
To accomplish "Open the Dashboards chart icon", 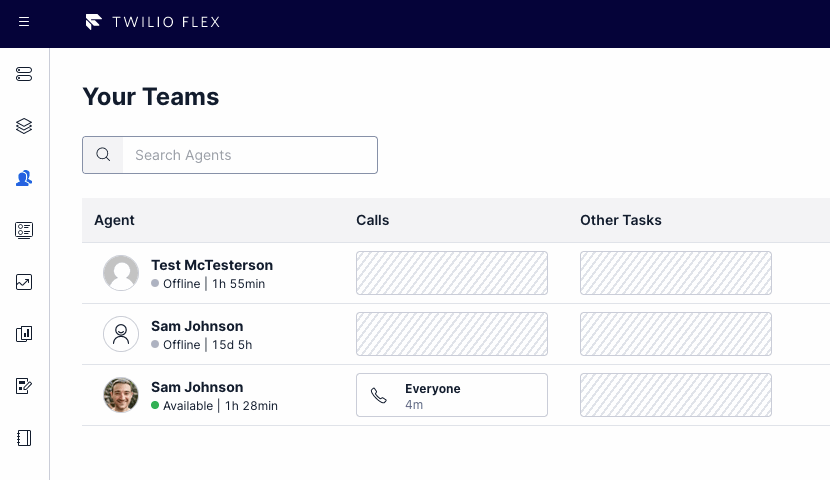I will (24, 282).
